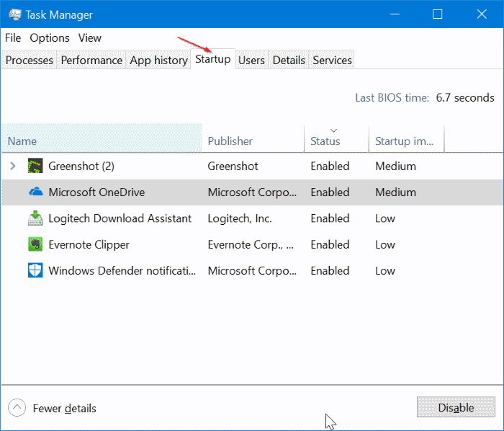Click the Logitech Download Assistant icon
This screenshot has height=431, width=504.
click(35, 218)
